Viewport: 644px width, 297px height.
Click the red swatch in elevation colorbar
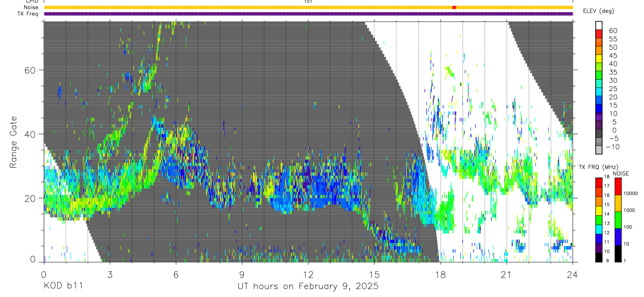pos(599,34)
